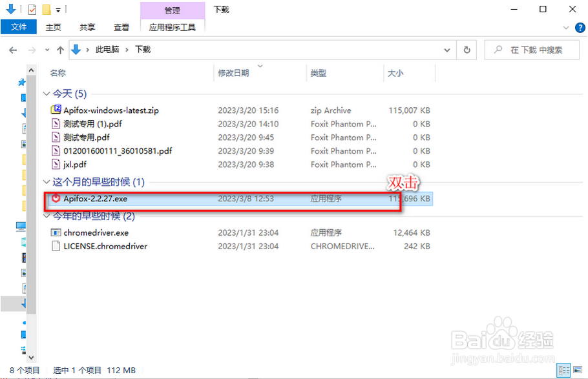Expand the ribbon with the chevron
Screen dimensions: 588x379
tap(566, 28)
